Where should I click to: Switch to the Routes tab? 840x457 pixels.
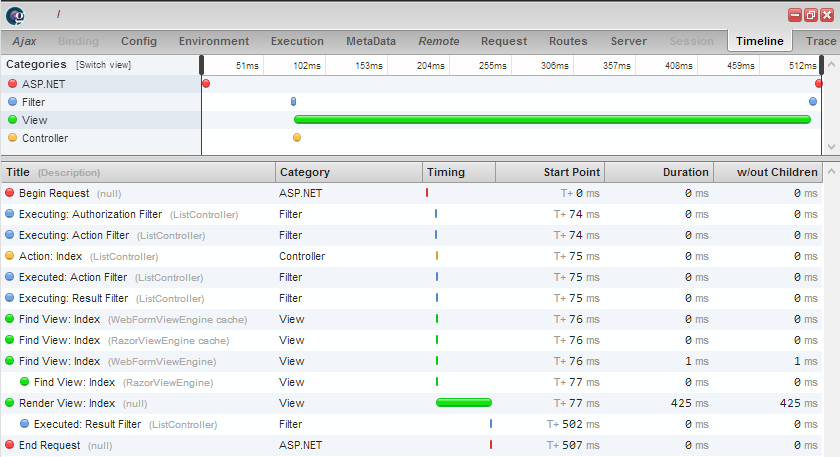click(568, 41)
